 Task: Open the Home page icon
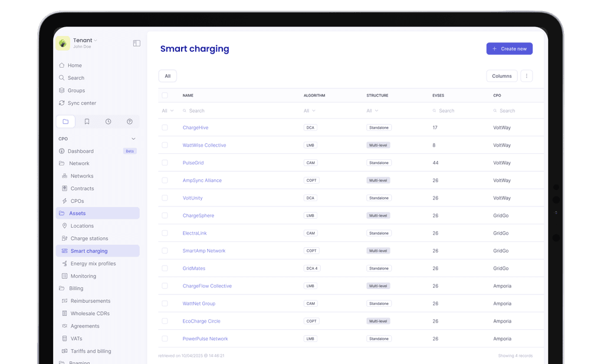61,65
